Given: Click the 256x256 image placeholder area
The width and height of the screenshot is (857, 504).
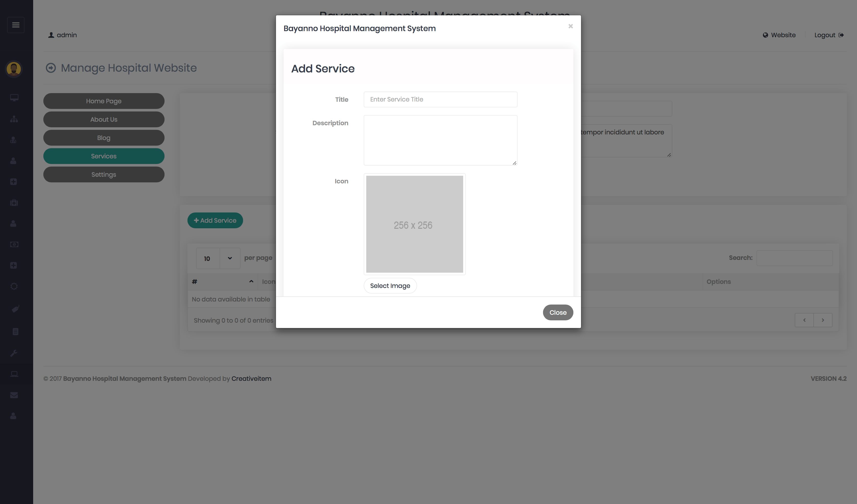Looking at the screenshot, I should pos(414,224).
